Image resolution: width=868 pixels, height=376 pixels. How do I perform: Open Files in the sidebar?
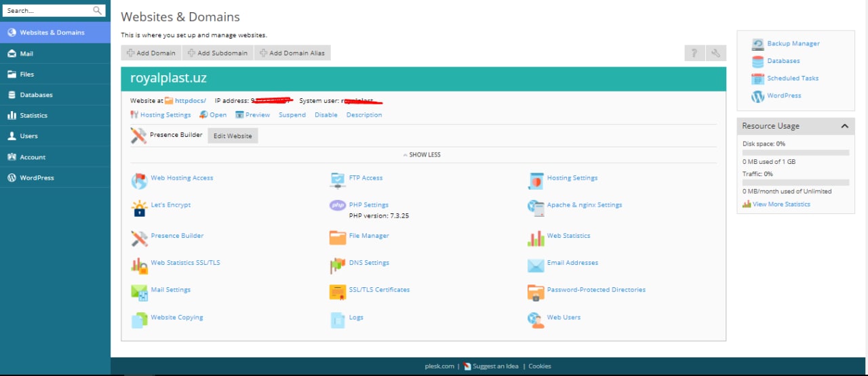[x=55, y=74]
